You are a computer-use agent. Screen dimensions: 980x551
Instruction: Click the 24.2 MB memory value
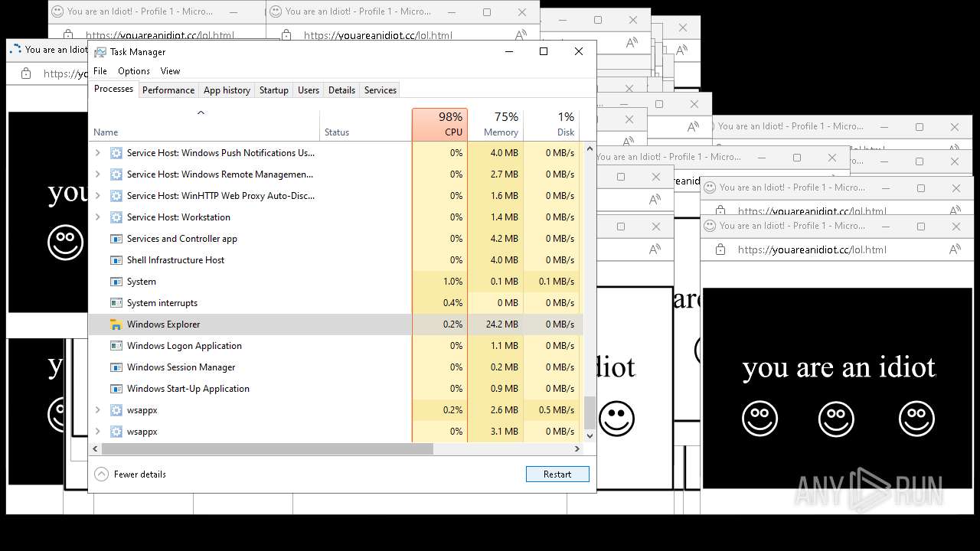click(x=501, y=324)
